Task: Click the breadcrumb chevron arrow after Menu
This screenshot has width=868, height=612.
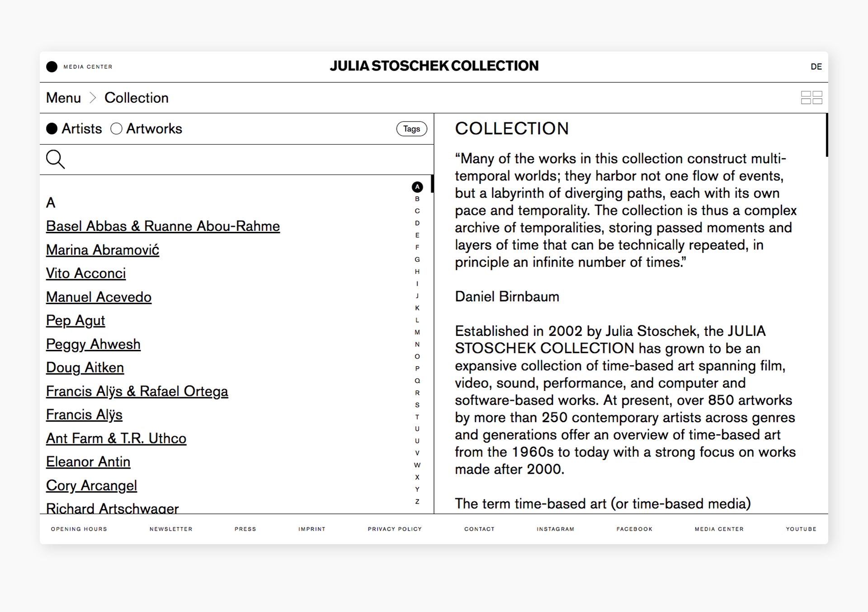Action: click(x=93, y=98)
